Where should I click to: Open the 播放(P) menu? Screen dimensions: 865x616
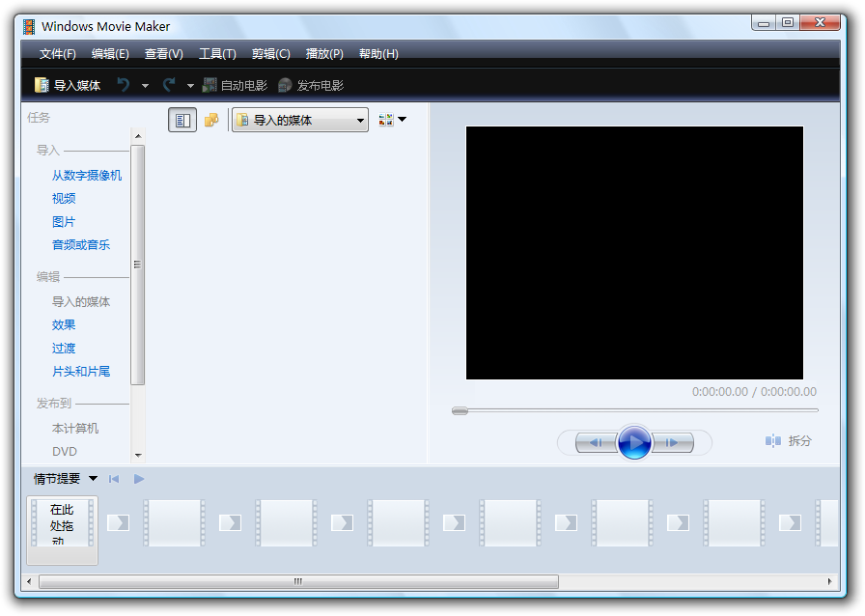click(x=324, y=53)
